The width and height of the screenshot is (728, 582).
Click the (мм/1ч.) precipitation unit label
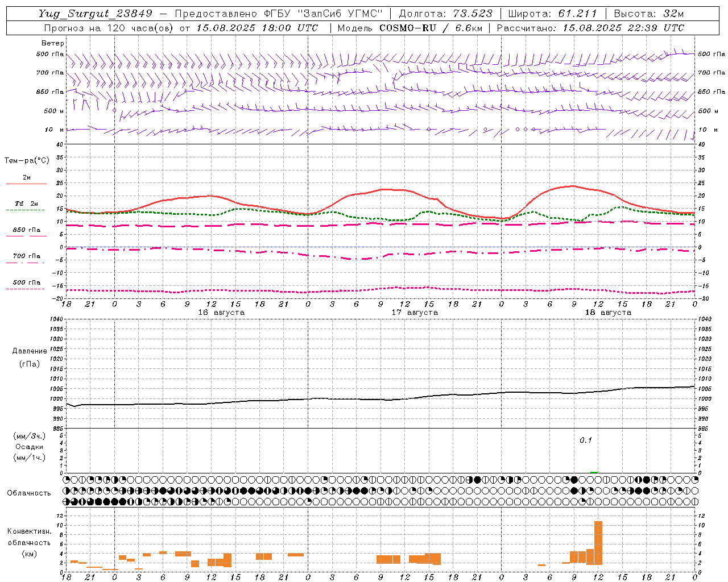(x=30, y=458)
